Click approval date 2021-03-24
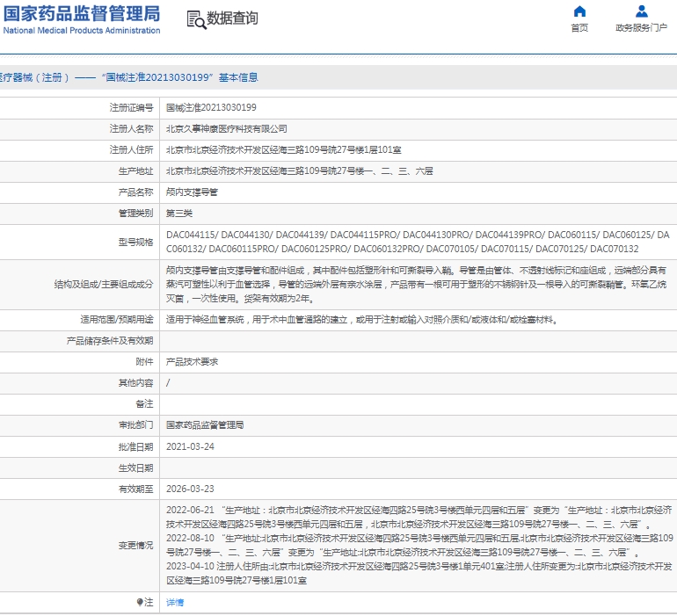The image size is (677, 616). pos(190,446)
